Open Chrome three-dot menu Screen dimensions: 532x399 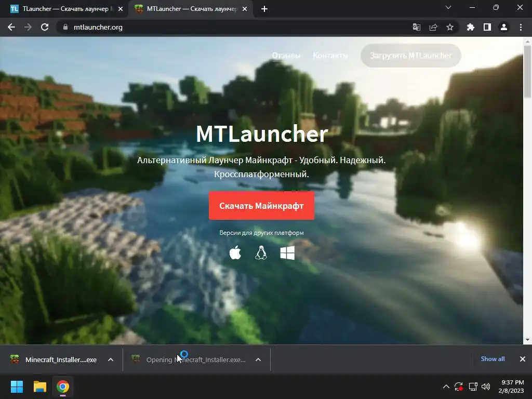tap(521, 27)
